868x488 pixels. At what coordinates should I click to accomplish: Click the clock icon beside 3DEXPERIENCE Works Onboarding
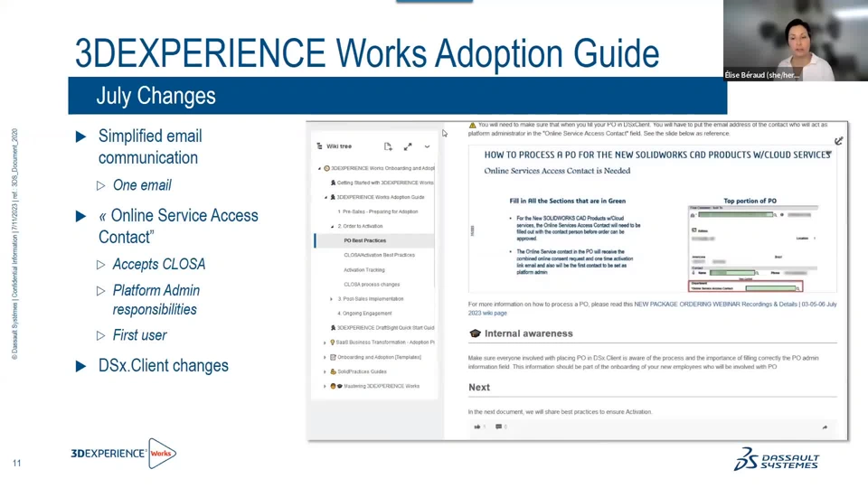pos(326,168)
